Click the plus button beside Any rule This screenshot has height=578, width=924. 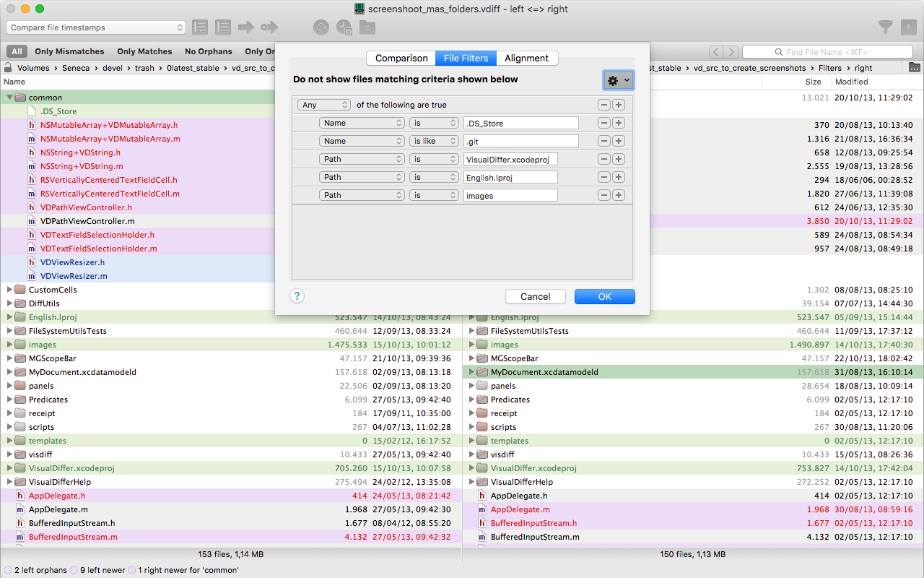coord(618,105)
